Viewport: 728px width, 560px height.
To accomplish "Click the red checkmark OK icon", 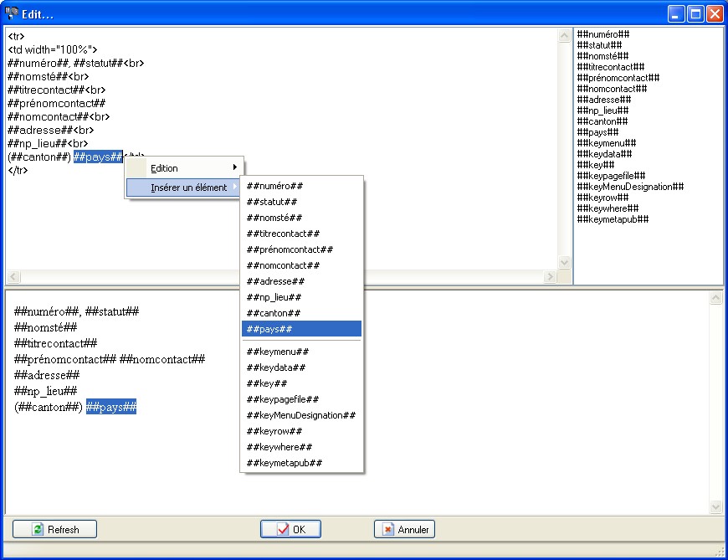I will tap(283, 529).
